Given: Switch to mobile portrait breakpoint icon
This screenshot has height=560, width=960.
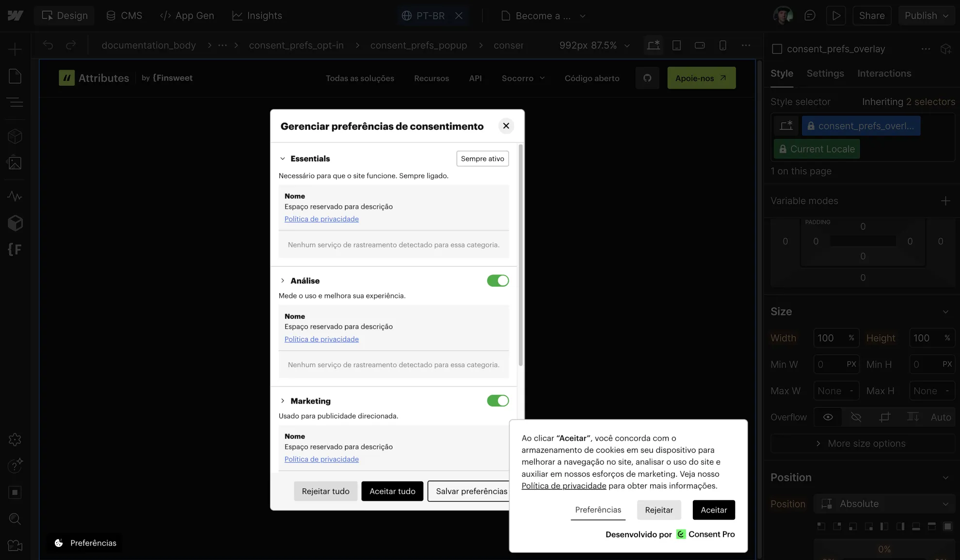Looking at the screenshot, I should [x=722, y=45].
